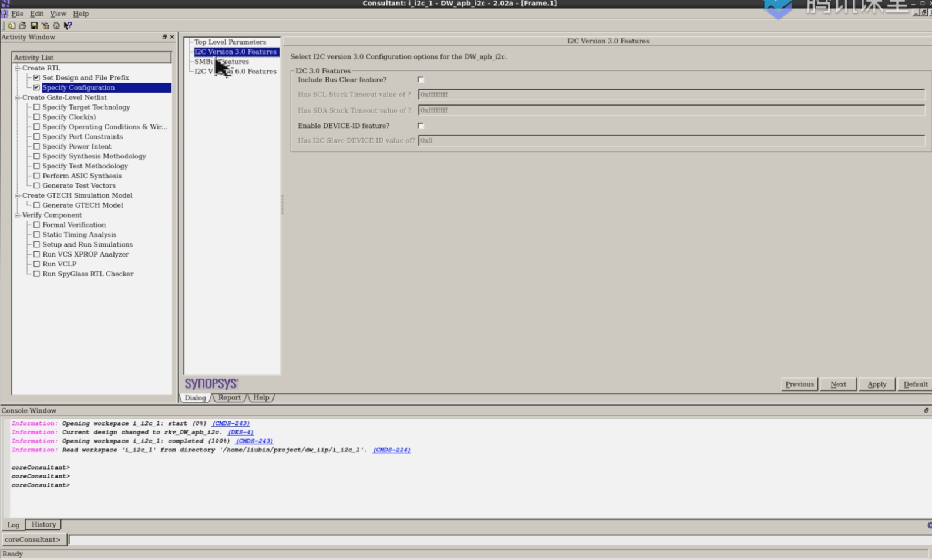Select Run SpyGlass RTL Checker activity
Screen dimensions: 932x560
point(88,274)
